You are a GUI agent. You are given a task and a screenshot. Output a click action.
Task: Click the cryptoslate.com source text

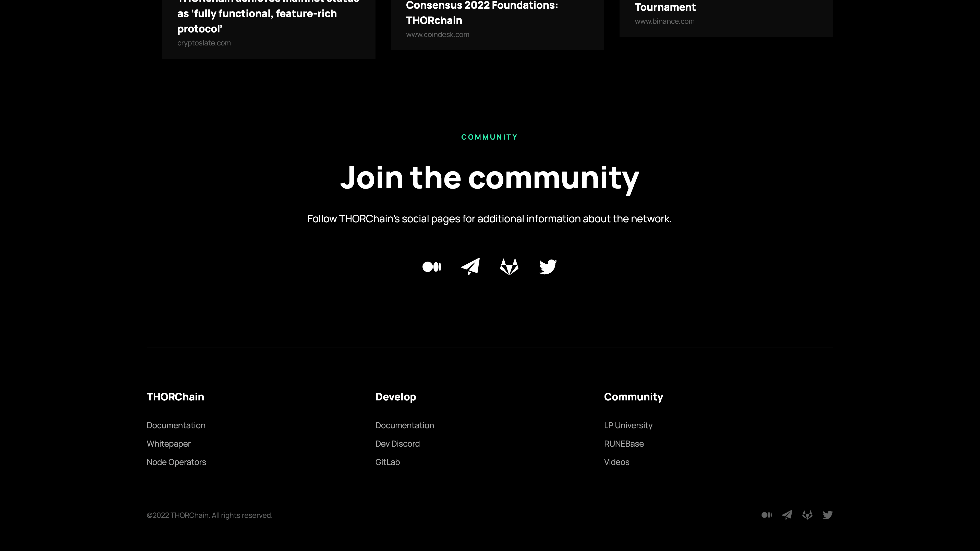point(204,43)
